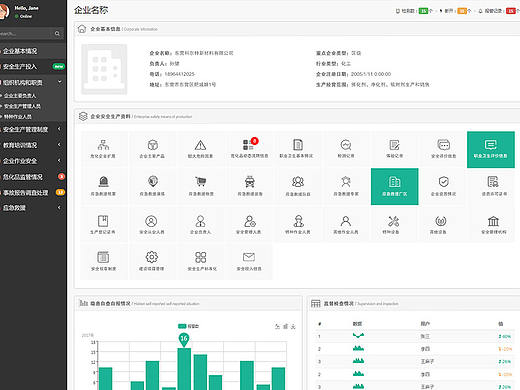520x390 pixels.
Task: Collapse the 组织机构和职责 sidebar section
Action: (x=33, y=82)
